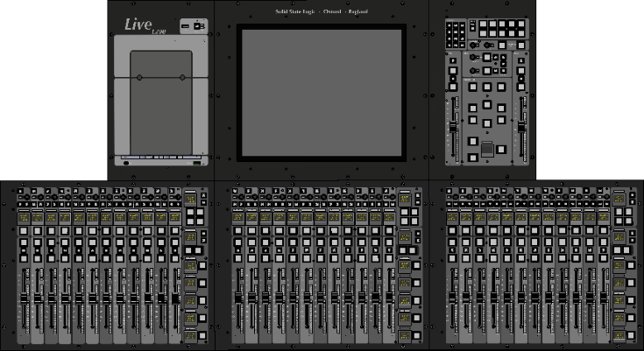Click the top-left button of the master tile's center cluster

[x=473, y=87]
